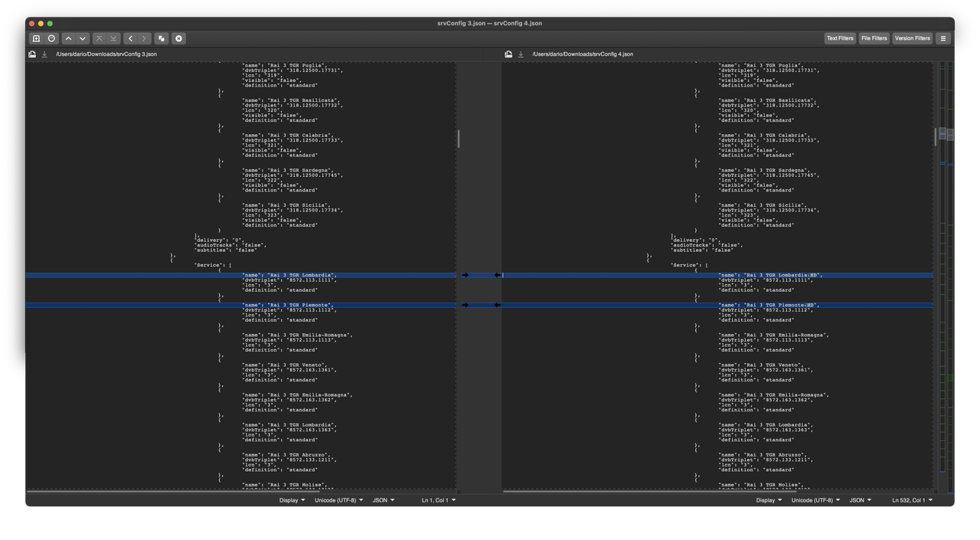The image size is (980, 540).
Task: Click left pane dvbTriplet "318.12500.17734" line
Action: click(x=292, y=210)
